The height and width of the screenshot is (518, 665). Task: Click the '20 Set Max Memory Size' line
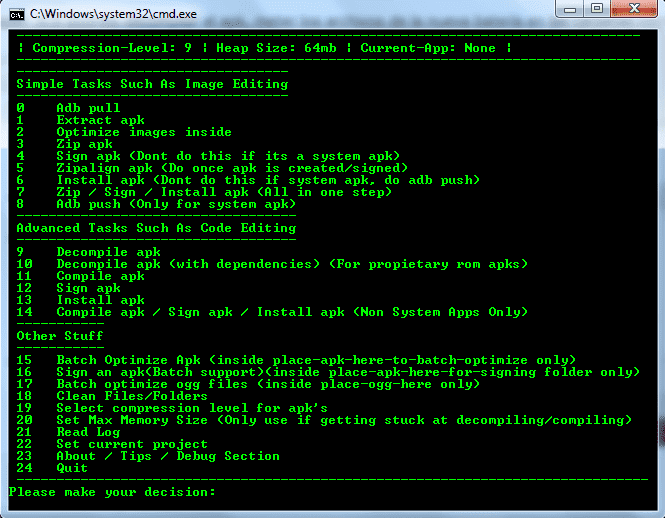point(324,420)
